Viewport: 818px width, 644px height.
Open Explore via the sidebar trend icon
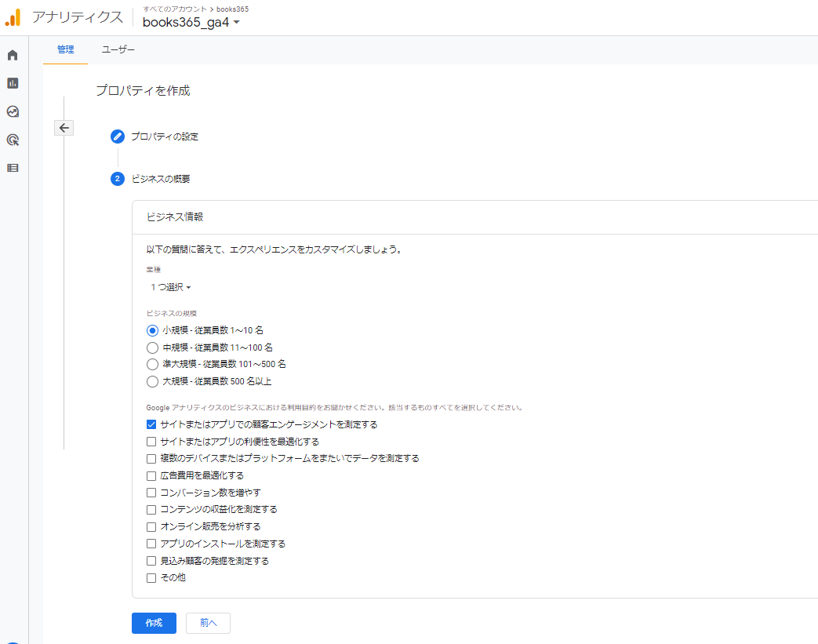click(13, 111)
